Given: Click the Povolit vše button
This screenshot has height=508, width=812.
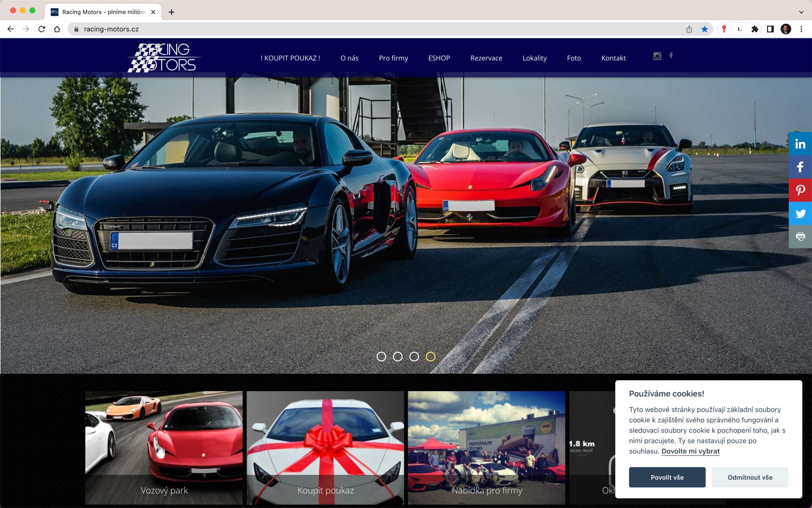Looking at the screenshot, I should (667, 477).
